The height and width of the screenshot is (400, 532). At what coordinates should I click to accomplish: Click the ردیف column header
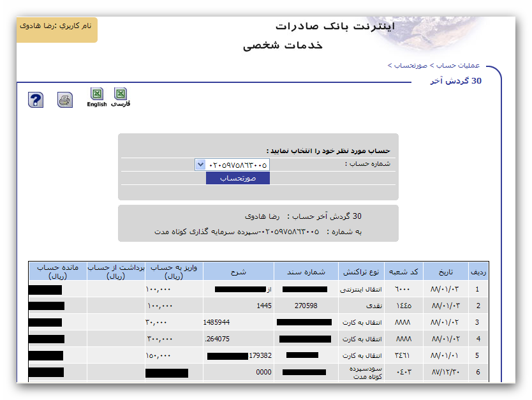coord(478,272)
